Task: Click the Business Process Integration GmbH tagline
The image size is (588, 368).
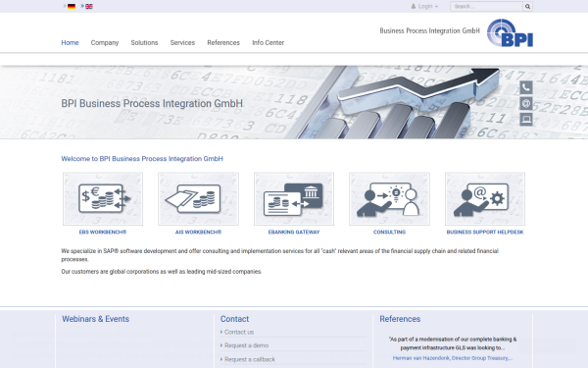Action: click(430, 30)
